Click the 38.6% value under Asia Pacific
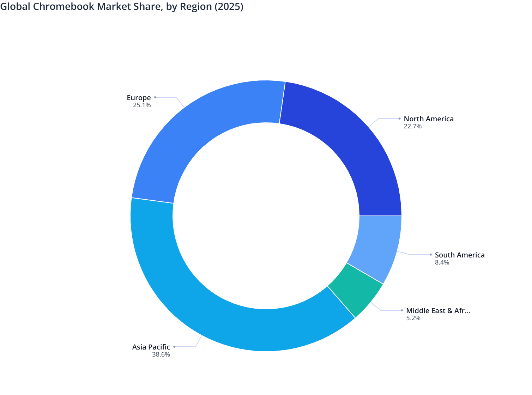 click(161, 354)
